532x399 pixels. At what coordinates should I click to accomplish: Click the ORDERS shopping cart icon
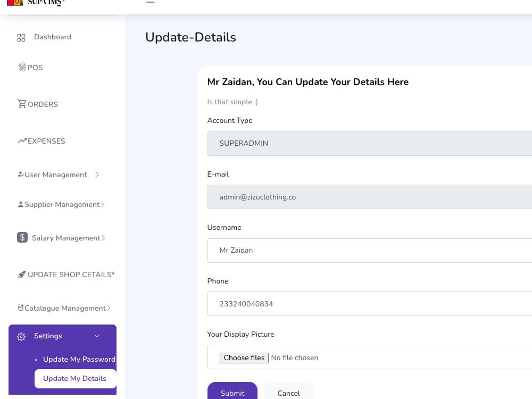pos(22,104)
